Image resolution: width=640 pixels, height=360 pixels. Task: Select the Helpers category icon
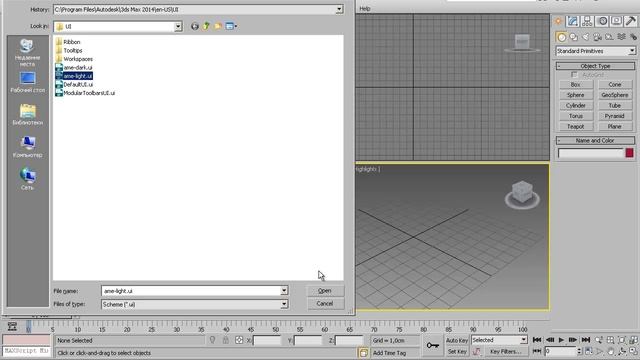pos(609,37)
